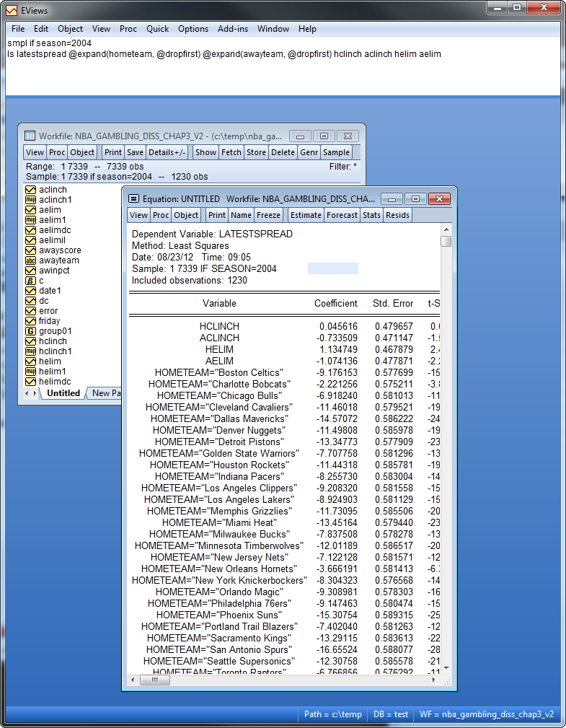Open the Object menu in the menu bar
The height and width of the screenshot is (728, 566).
[x=70, y=29]
